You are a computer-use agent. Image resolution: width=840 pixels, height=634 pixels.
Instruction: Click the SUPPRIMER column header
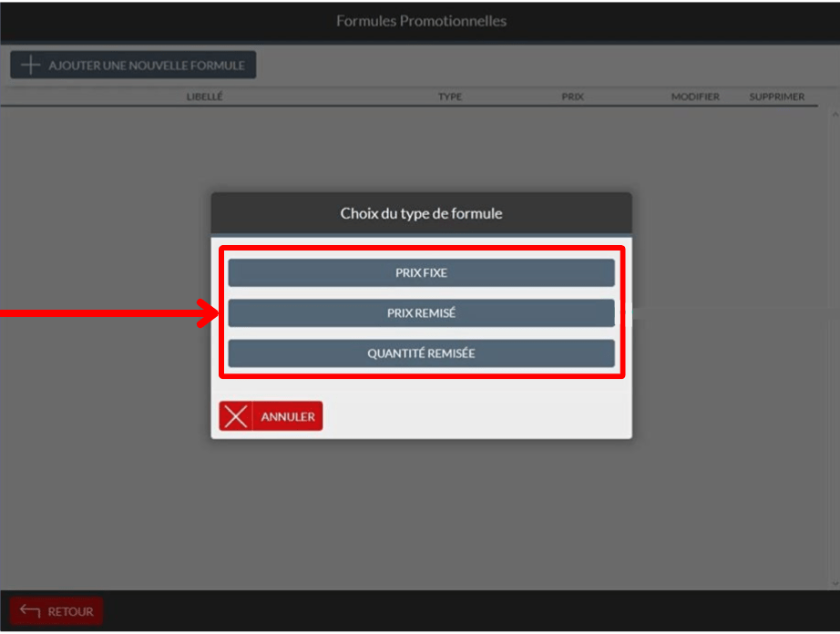pyautogui.click(x=776, y=97)
